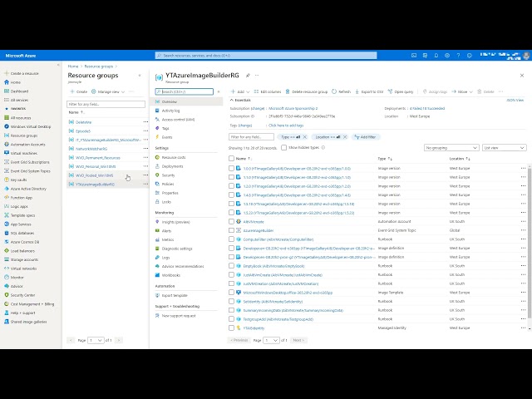This screenshot has height=399, width=532.
Task: Click Export to CSV download icon
Action: (357, 91)
